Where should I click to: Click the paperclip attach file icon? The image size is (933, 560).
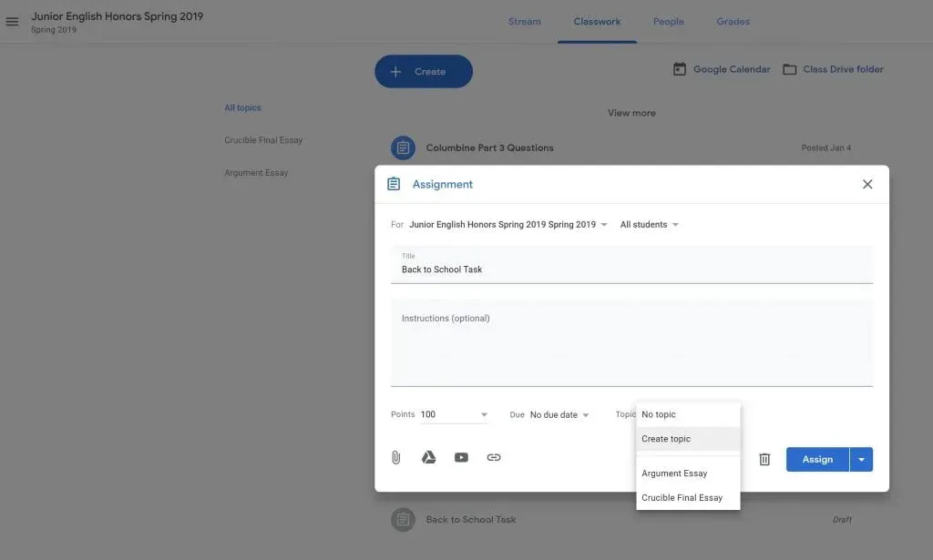point(395,458)
